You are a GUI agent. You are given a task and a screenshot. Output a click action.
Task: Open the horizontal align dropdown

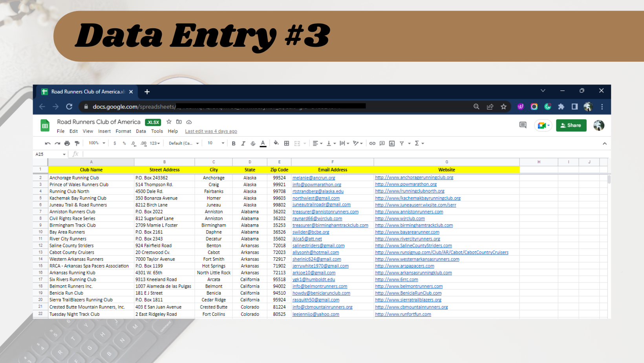(317, 143)
